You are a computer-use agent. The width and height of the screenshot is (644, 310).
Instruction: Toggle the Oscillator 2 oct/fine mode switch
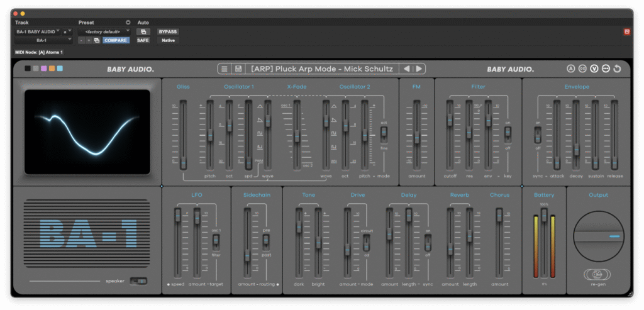[x=384, y=134]
